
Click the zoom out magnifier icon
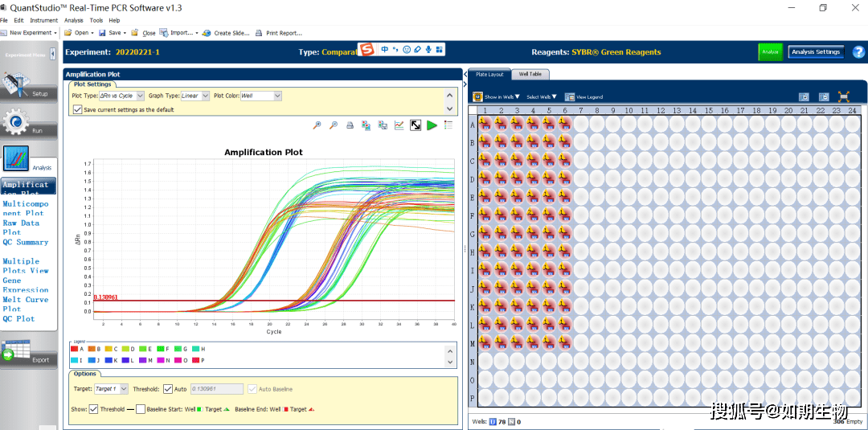[x=333, y=125]
